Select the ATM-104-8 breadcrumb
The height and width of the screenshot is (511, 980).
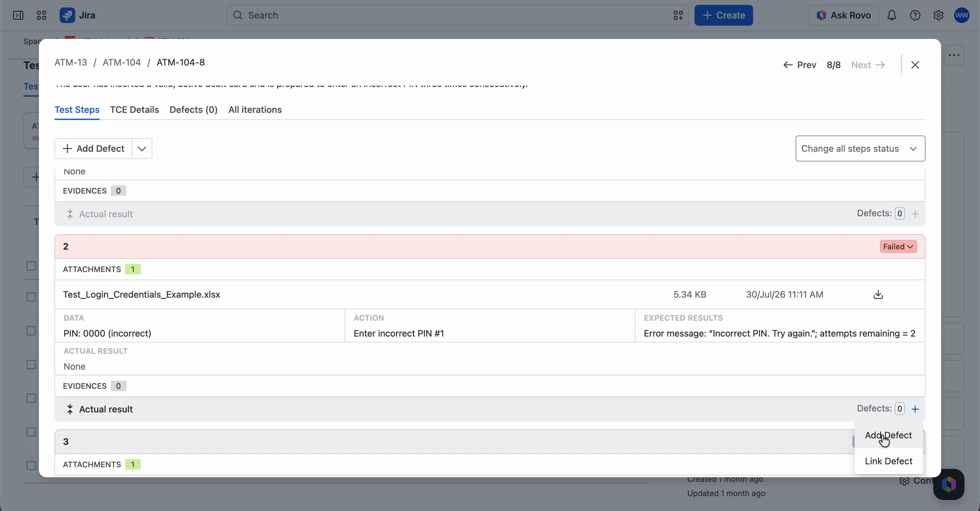click(181, 62)
